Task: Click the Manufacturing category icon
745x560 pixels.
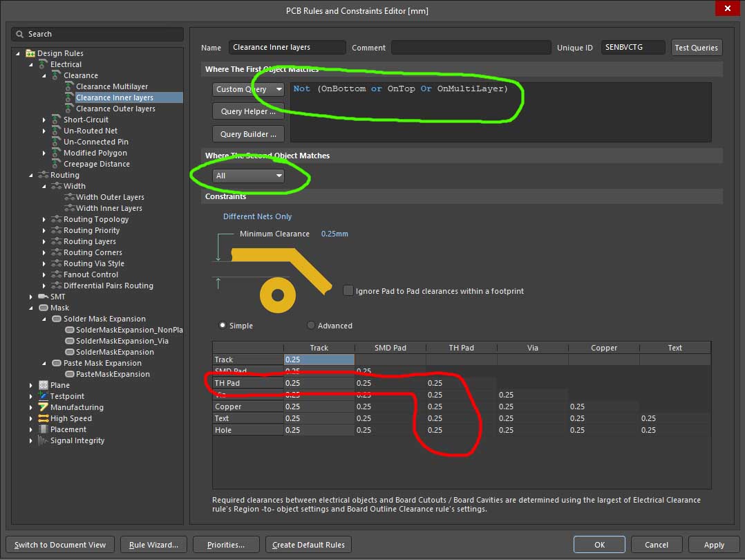Action: pyautogui.click(x=44, y=407)
